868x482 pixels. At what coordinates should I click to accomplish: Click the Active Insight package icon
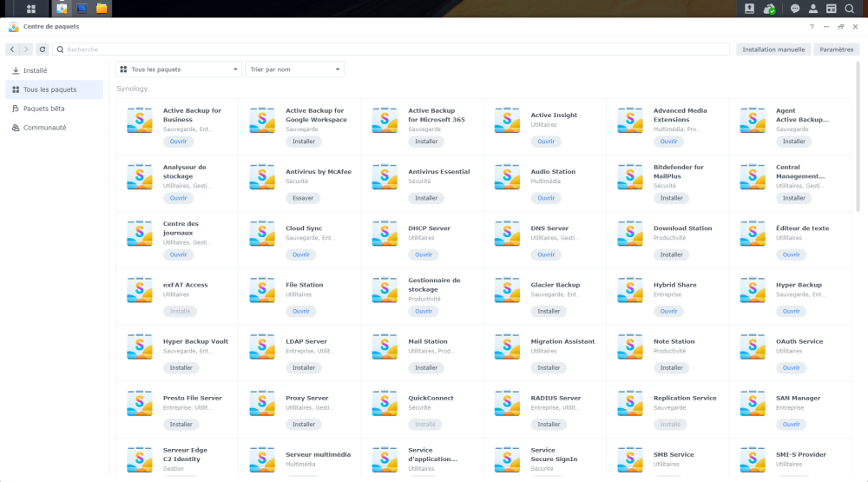coord(508,120)
